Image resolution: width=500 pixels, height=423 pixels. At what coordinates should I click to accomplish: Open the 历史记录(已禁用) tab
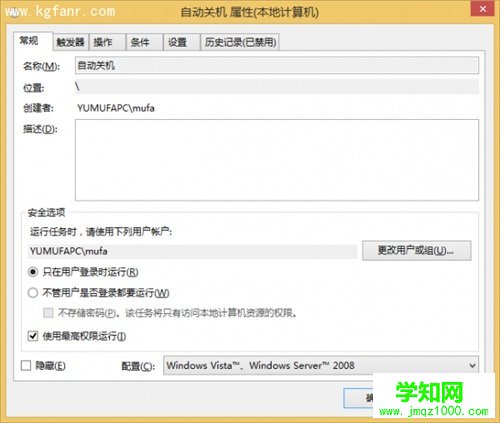[x=240, y=42]
